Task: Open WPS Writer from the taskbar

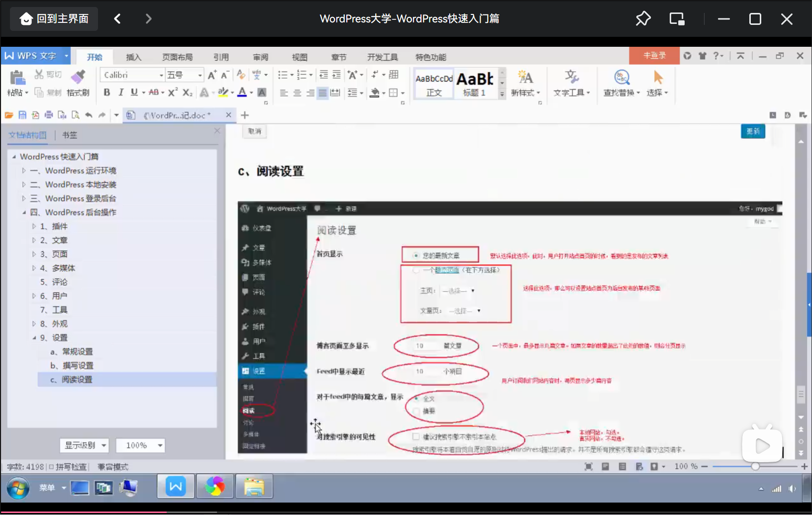Action: click(x=176, y=487)
